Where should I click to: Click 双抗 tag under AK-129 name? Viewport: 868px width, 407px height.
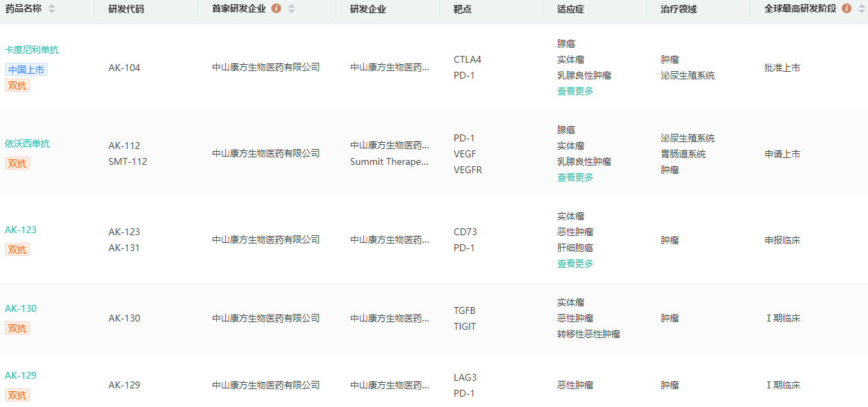[x=17, y=395]
